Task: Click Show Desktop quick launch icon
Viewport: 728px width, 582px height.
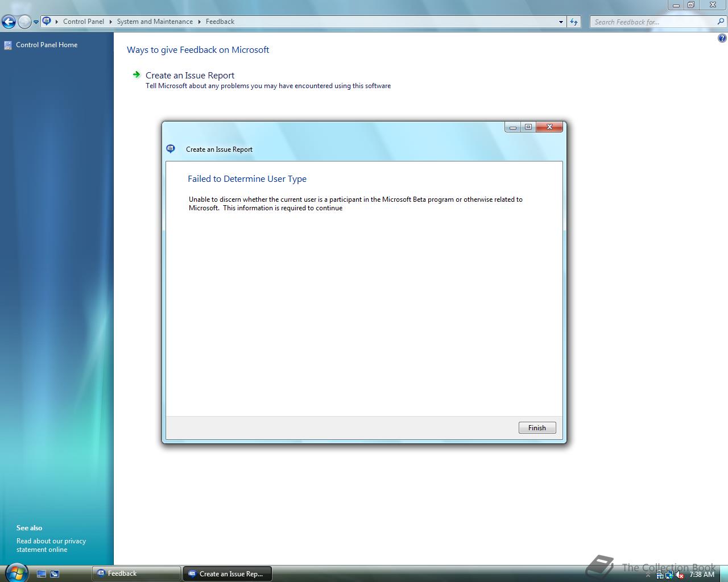Action: (x=42, y=574)
